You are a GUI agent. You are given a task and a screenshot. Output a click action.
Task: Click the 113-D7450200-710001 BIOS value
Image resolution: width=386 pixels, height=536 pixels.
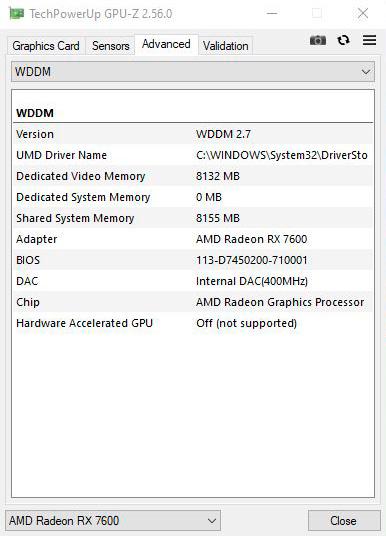252,260
